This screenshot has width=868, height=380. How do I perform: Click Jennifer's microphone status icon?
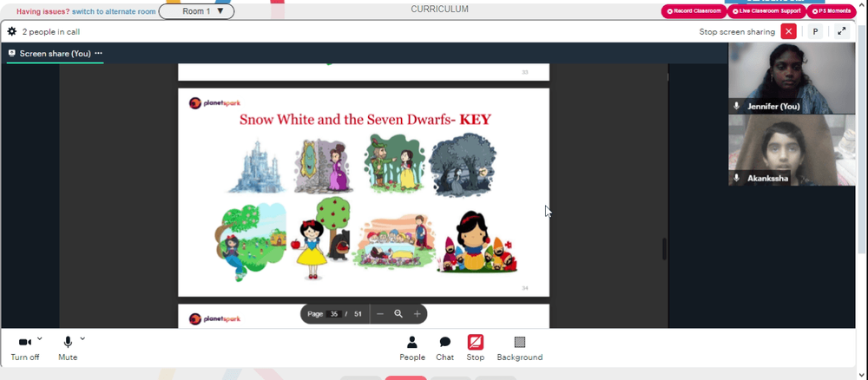click(737, 106)
